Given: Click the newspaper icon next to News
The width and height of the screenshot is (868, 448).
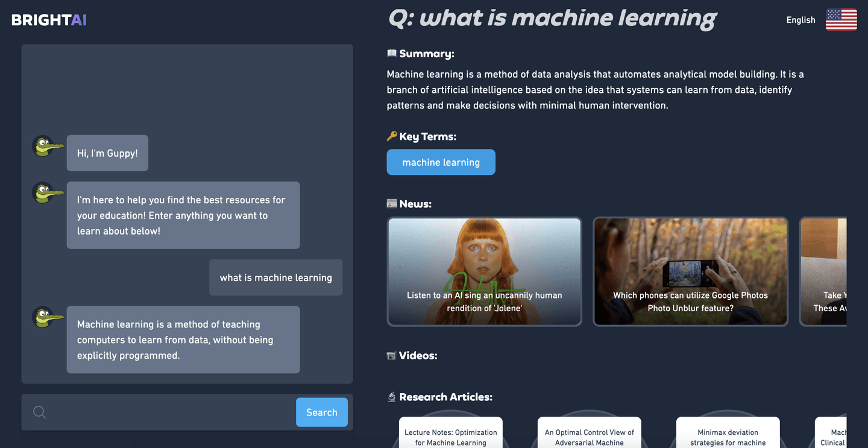Looking at the screenshot, I should tap(392, 204).
